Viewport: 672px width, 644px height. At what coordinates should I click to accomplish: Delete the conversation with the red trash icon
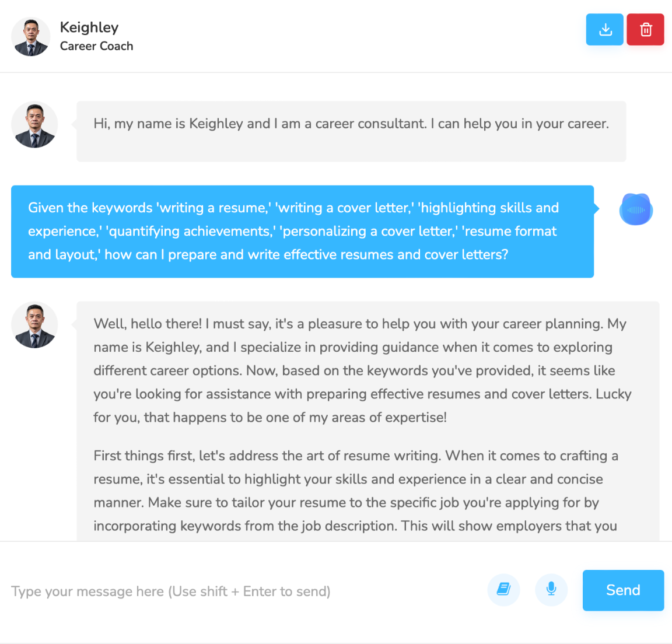click(645, 30)
